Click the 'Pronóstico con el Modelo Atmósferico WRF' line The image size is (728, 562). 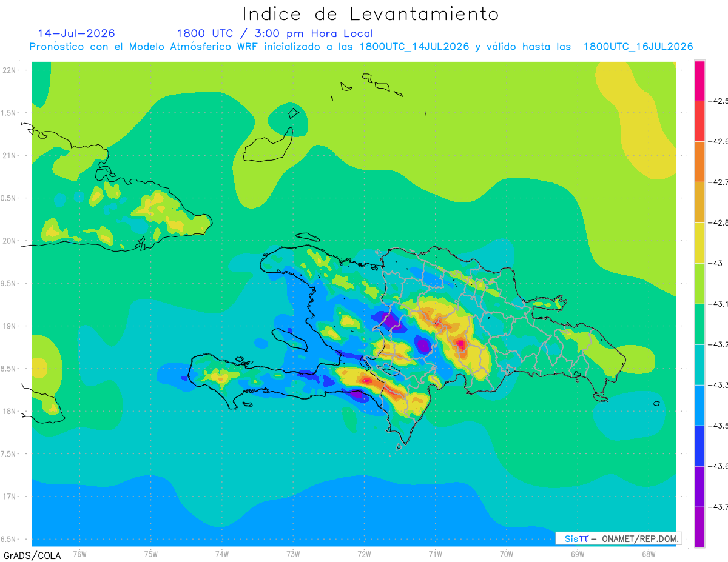362,47
